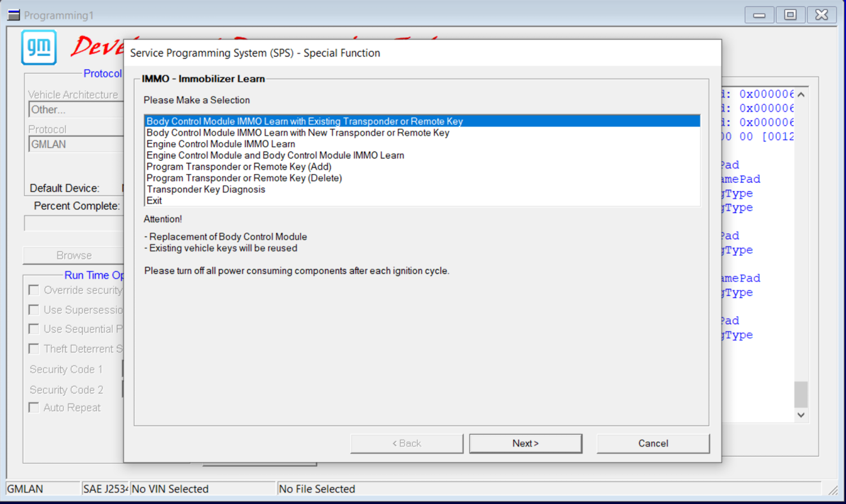Open the Protocol dropdown showing GMLAN

[x=76, y=144]
